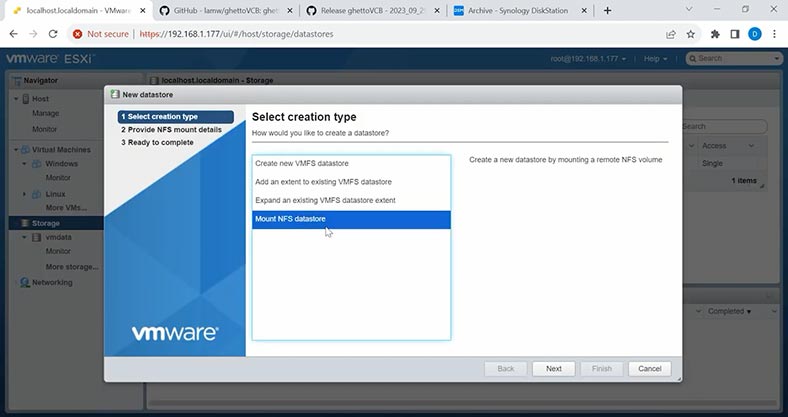Viewport: 788px width, 417px height.
Task: Close the Release ghettoVCB tab
Action: pos(437,11)
